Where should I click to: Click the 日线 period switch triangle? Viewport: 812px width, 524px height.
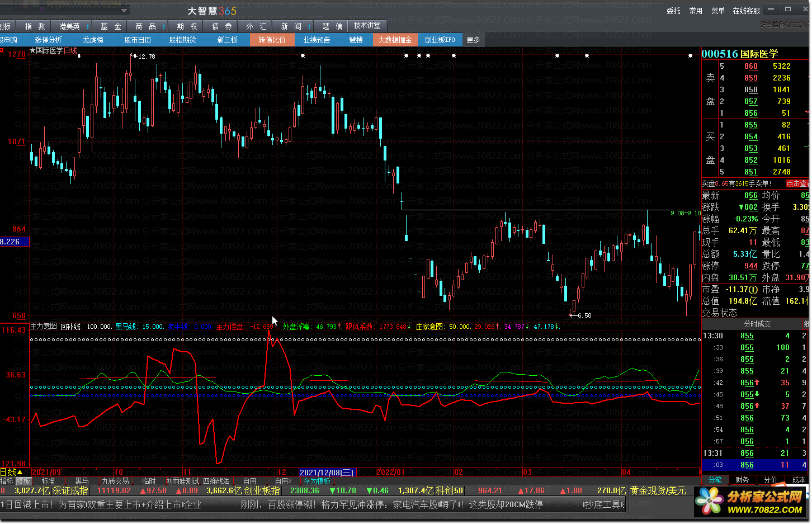pyautogui.click(x=20, y=473)
